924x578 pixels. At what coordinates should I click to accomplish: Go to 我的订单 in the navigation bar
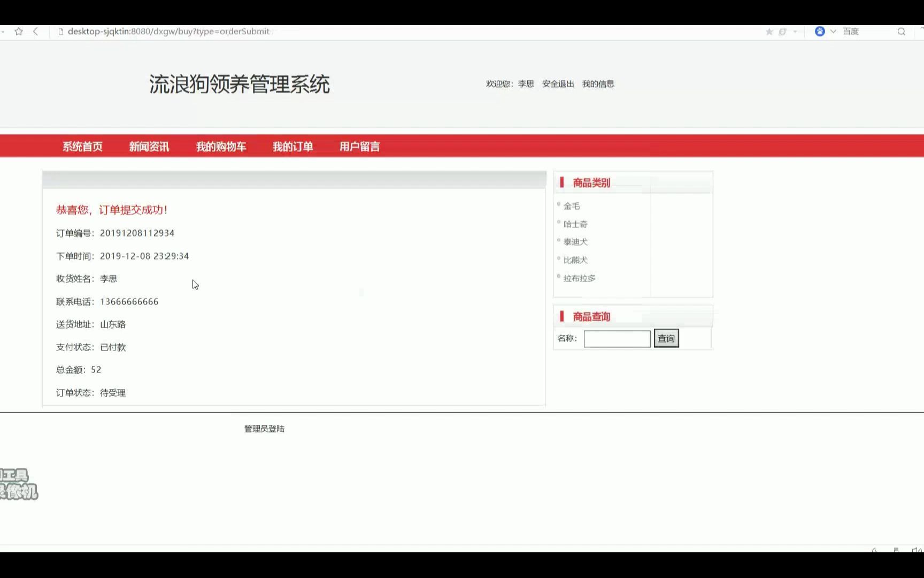(292, 147)
